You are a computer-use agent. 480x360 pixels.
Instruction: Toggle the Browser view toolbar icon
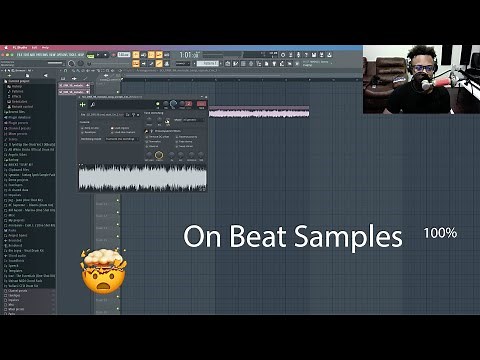[x=259, y=63]
